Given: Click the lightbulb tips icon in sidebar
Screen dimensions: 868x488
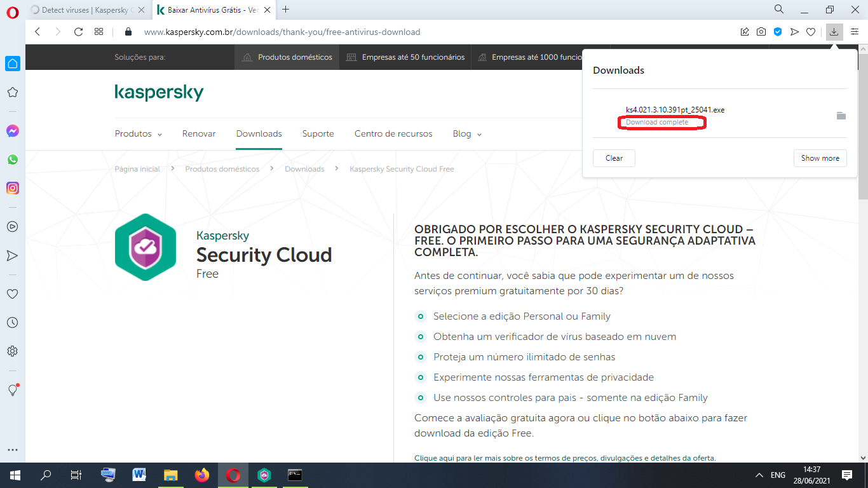Looking at the screenshot, I should click(x=12, y=390).
